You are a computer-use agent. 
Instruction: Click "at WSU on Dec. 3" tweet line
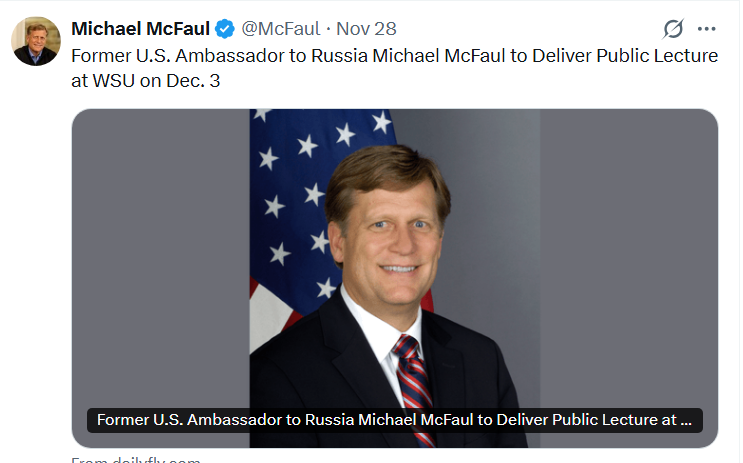tap(145, 82)
